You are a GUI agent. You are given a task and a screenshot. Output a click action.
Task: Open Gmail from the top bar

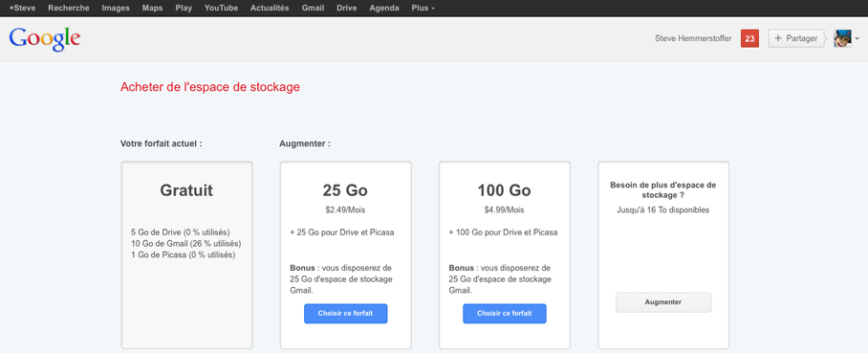coord(313,9)
